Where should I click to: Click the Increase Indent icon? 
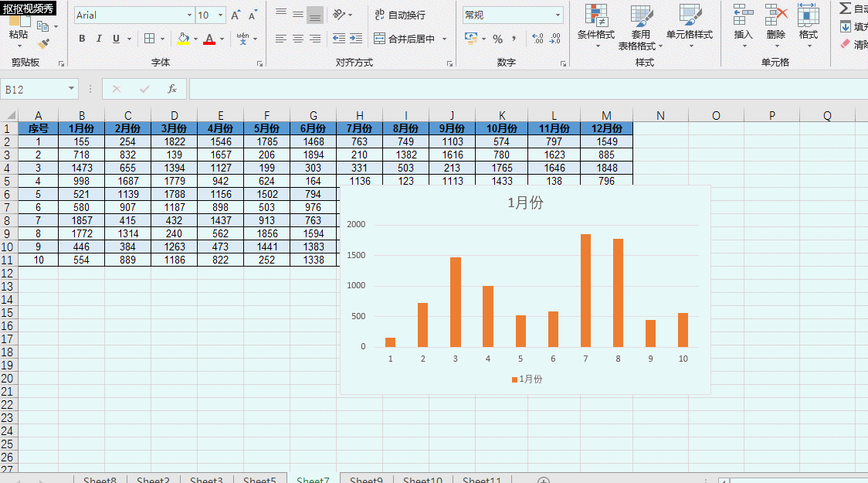(x=356, y=39)
